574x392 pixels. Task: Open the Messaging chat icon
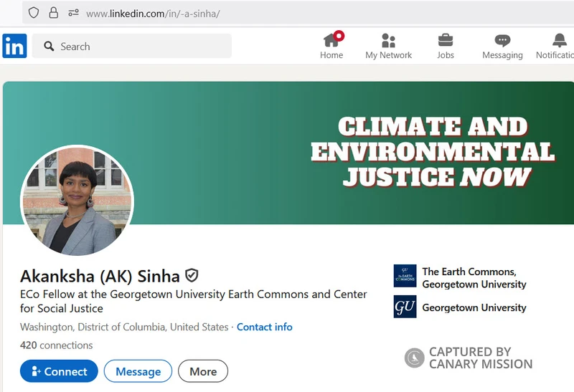click(502, 41)
